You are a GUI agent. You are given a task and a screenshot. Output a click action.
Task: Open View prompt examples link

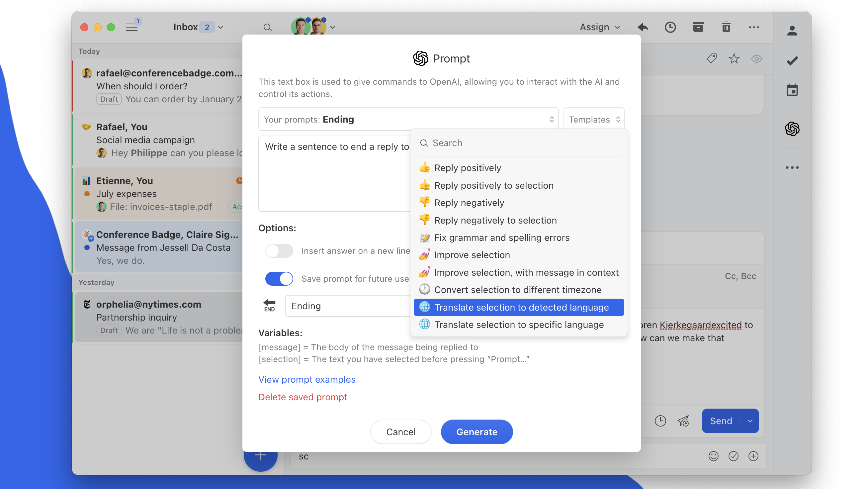[x=306, y=379]
